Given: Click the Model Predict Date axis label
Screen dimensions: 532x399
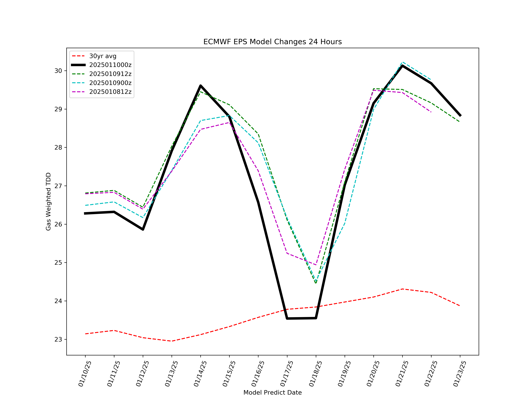Looking at the screenshot, I should coord(273,392).
